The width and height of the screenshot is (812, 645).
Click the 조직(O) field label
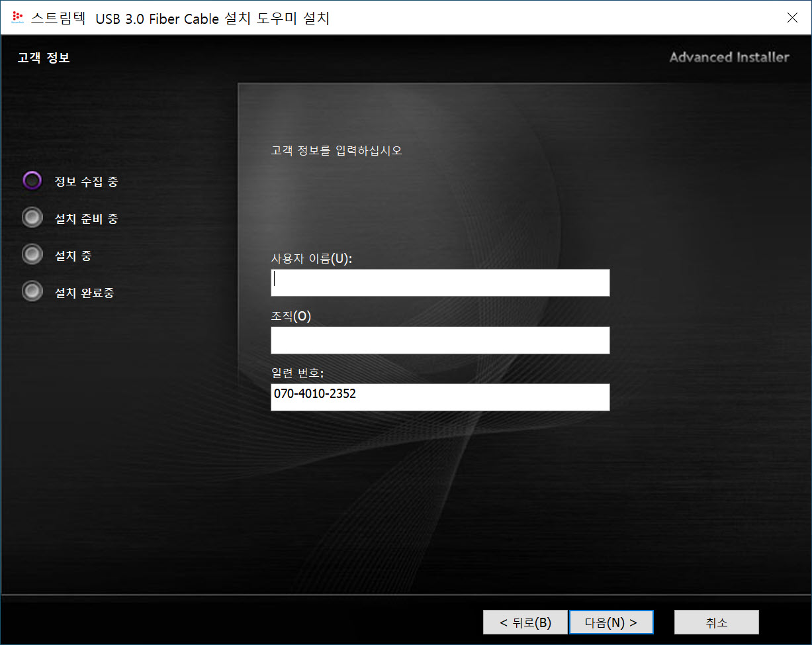pyautogui.click(x=291, y=316)
